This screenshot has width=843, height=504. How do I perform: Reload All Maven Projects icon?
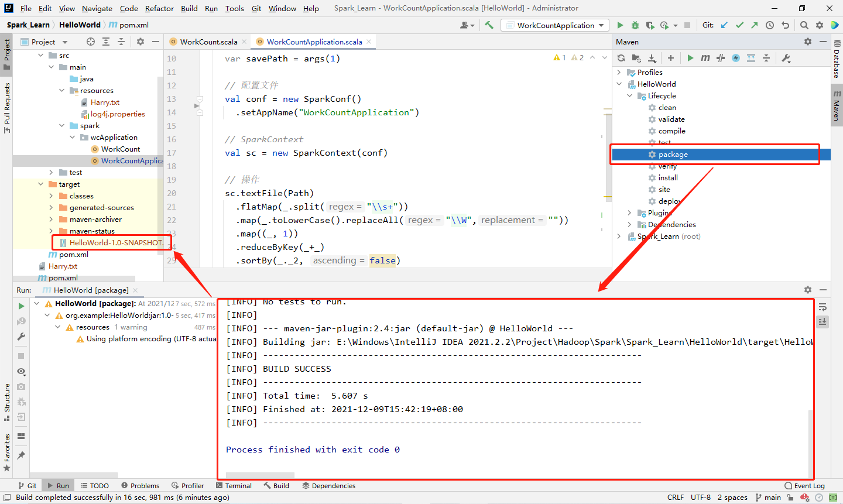[621, 58]
